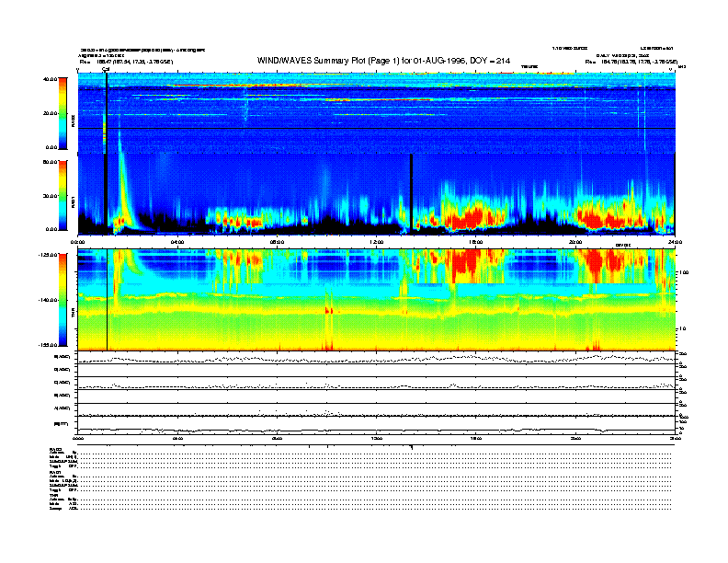
Task: Click the -140.00 value on TNR scale
Action: coord(48,300)
